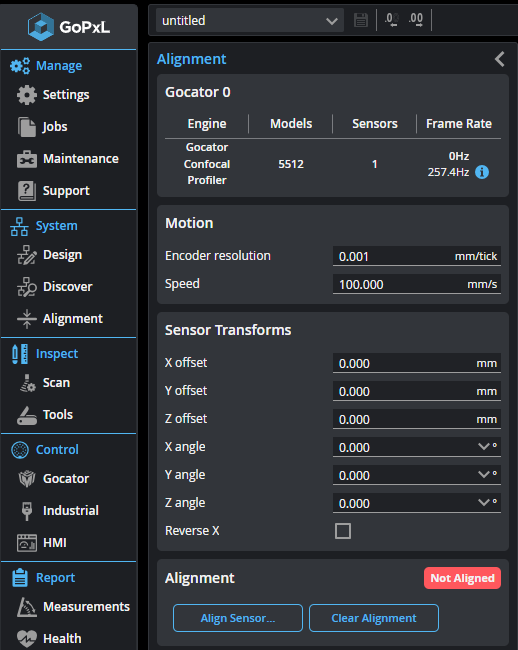Click the Clear Alignment button

(x=374, y=618)
